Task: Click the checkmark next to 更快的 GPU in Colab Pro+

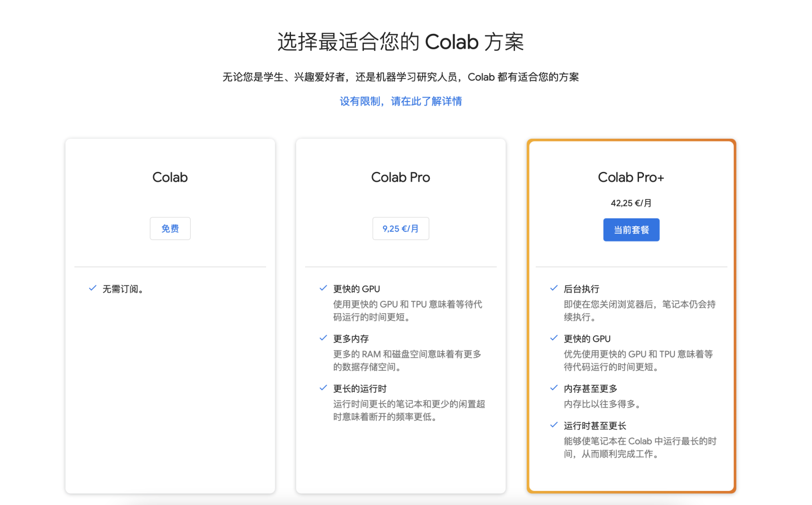Action: (x=554, y=339)
